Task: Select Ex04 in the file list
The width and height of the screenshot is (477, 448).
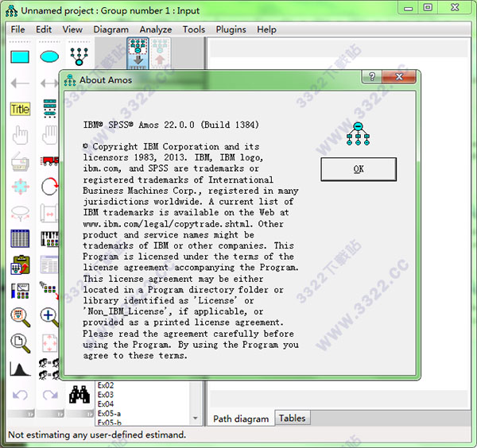Action: tap(106, 404)
